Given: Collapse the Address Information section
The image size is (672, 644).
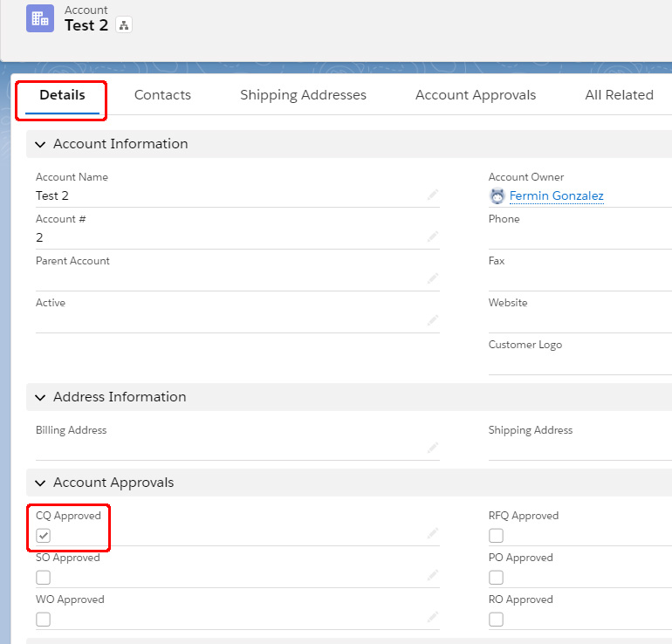Looking at the screenshot, I should [x=40, y=398].
